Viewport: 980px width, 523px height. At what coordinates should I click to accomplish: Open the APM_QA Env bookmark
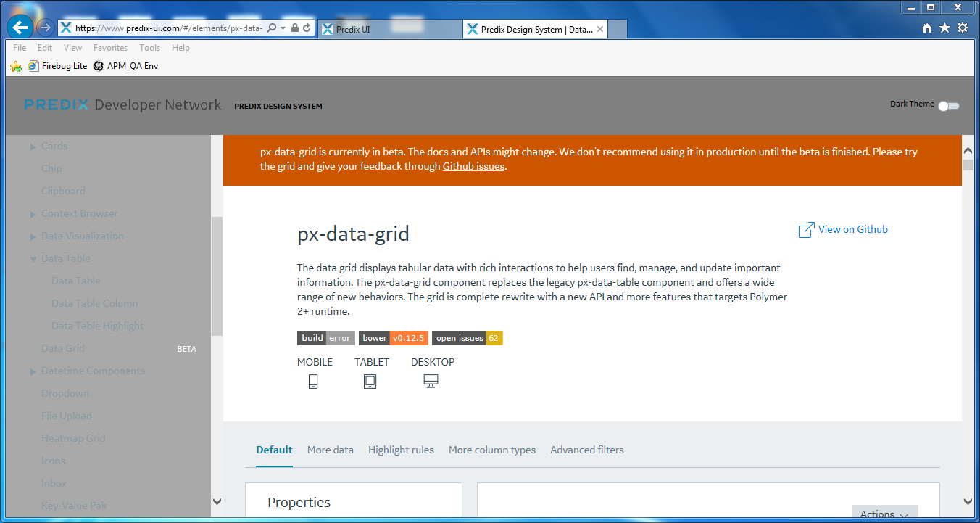[125, 66]
